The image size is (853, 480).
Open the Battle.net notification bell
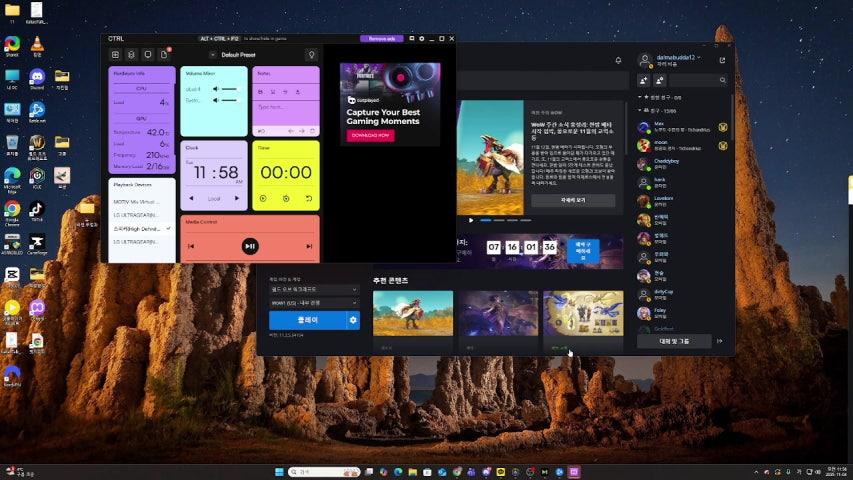tap(618, 60)
